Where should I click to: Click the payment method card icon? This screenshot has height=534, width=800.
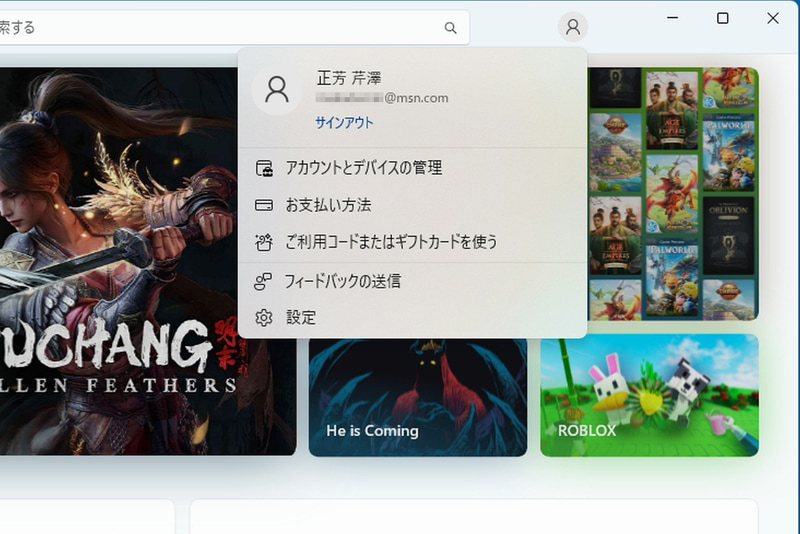pyautogui.click(x=264, y=205)
